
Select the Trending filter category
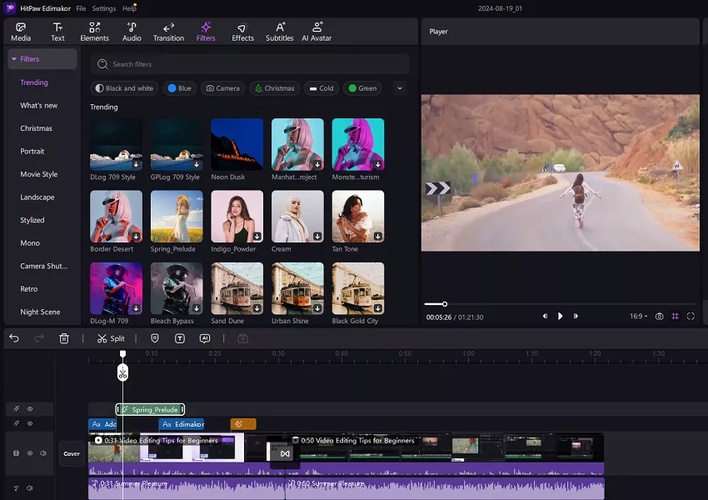[x=34, y=82]
